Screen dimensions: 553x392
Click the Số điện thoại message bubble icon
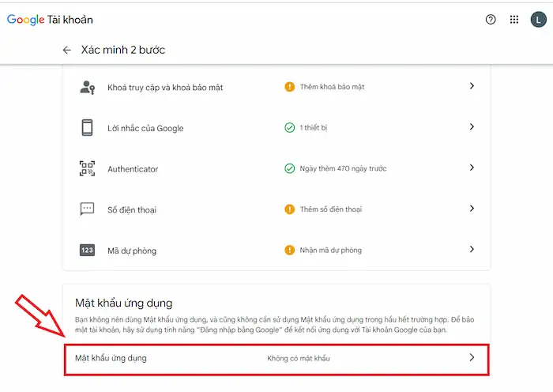[x=87, y=209]
